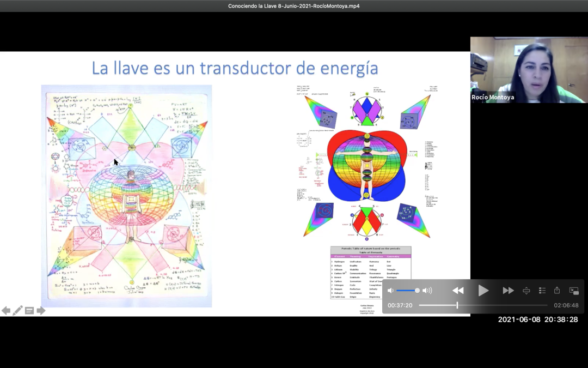Select the pen annotation tool
The image size is (588, 368).
point(17,311)
